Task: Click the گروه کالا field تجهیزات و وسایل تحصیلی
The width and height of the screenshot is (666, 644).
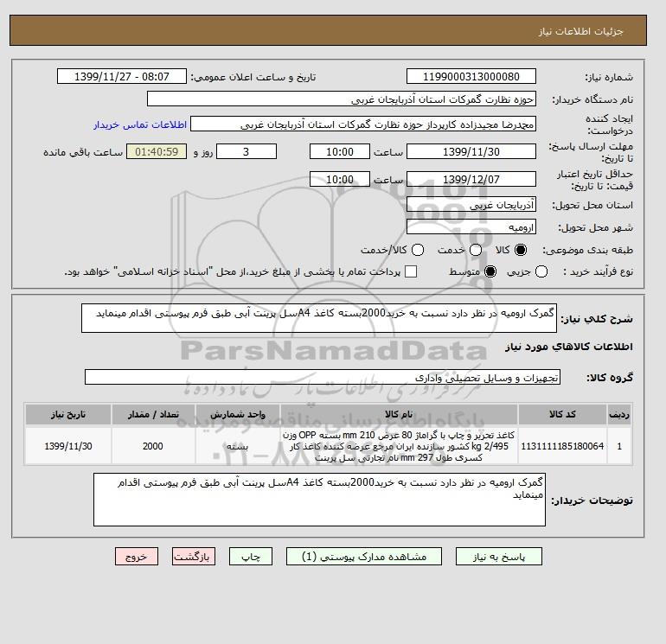Action: [x=323, y=377]
